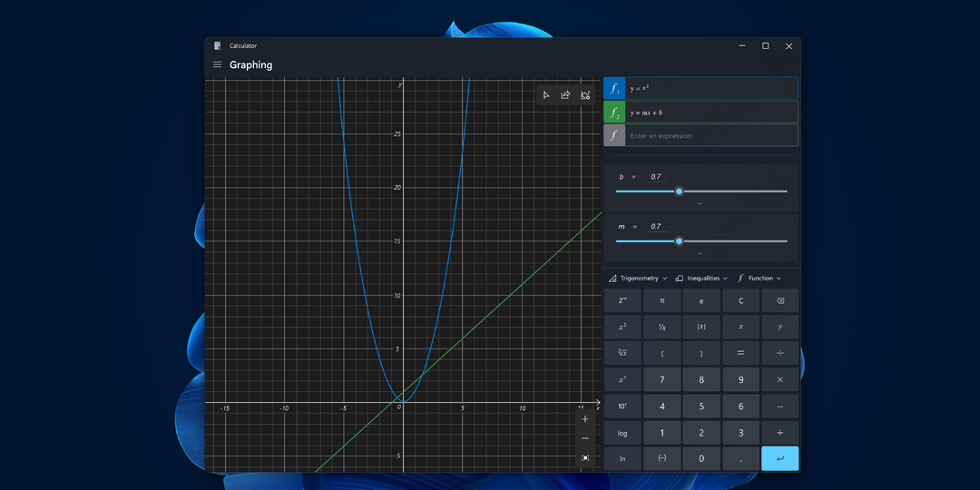Expand the m slider settings chevron
The image size is (980, 490).
pyautogui.click(x=700, y=253)
